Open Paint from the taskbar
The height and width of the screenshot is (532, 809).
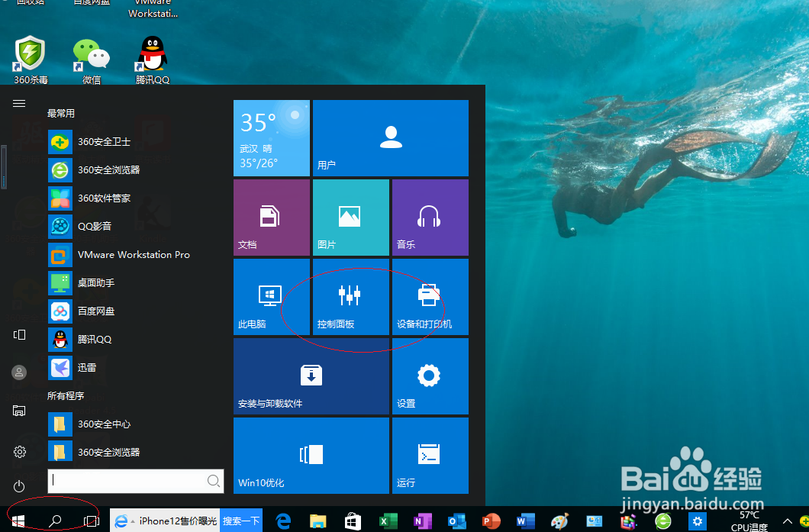pos(559,521)
